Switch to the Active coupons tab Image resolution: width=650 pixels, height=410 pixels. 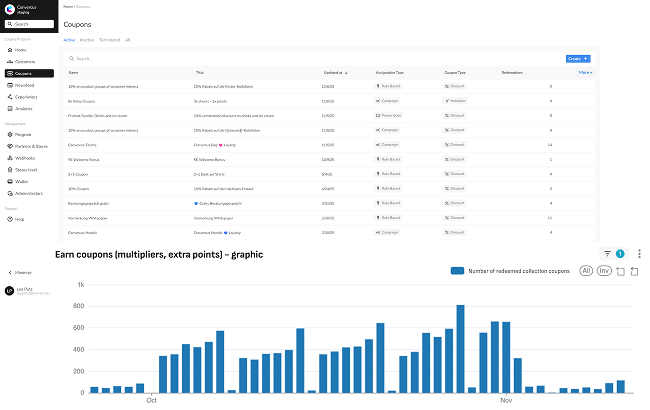tap(69, 40)
